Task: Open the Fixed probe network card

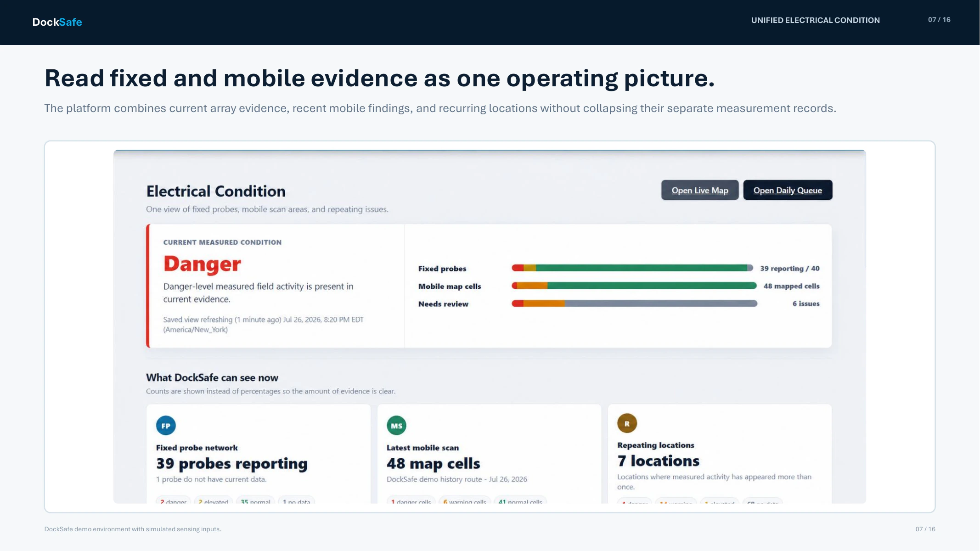Action: point(258,454)
